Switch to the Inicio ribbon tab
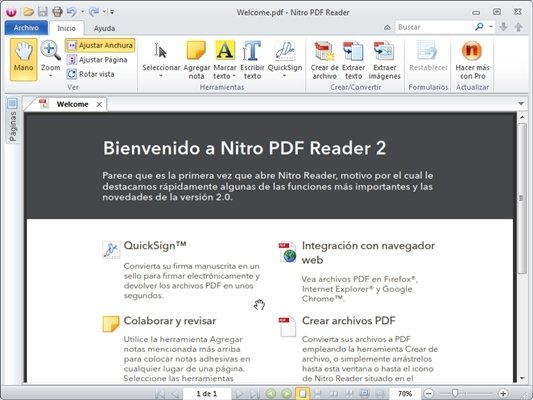 click(x=66, y=28)
